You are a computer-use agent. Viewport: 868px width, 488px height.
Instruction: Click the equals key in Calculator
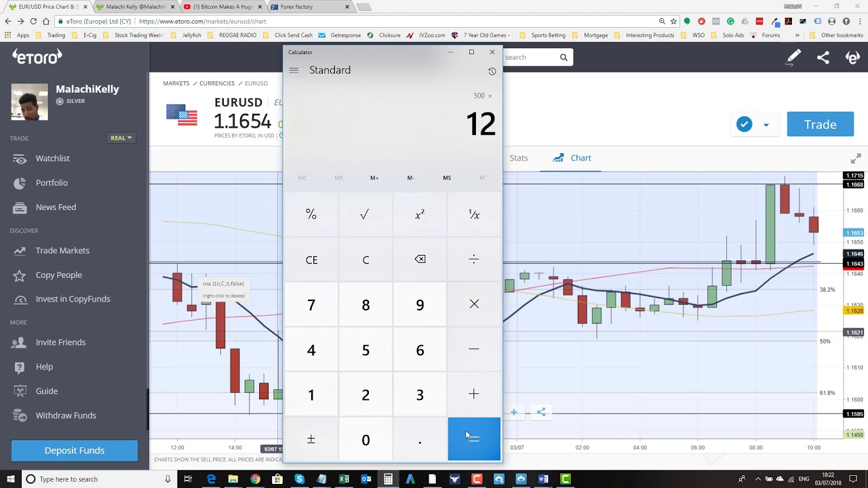coord(474,439)
